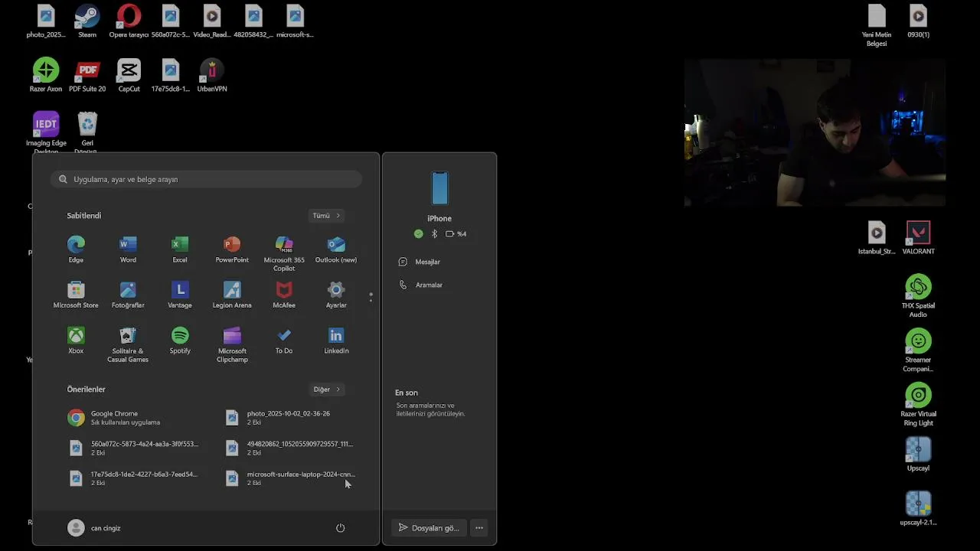Select 0930(1) video file on desktop
The width and height of the screenshot is (980, 551).
pos(918,21)
